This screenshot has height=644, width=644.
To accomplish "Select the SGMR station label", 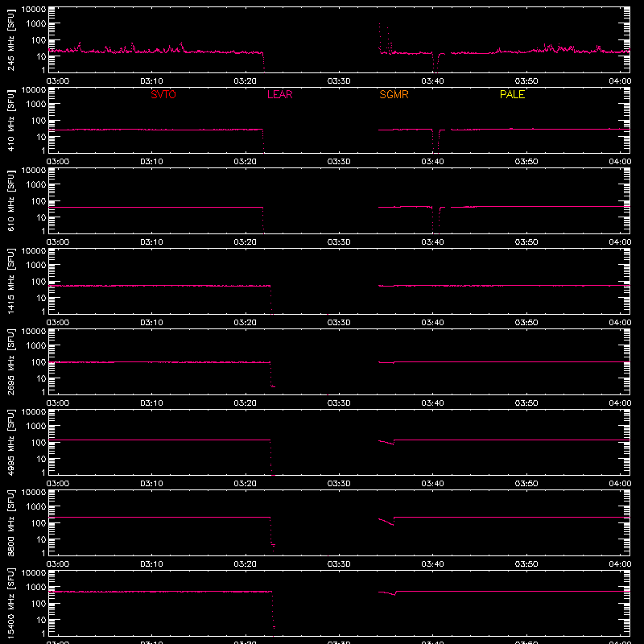I will (x=394, y=94).
